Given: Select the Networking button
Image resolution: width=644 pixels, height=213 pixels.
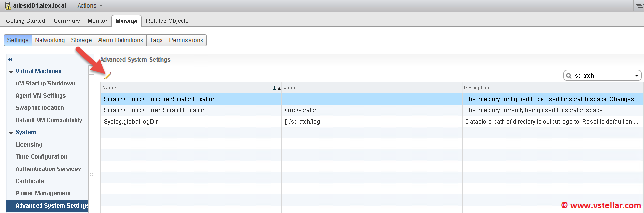Looking at the screenshot, I should tap(50, 40).
